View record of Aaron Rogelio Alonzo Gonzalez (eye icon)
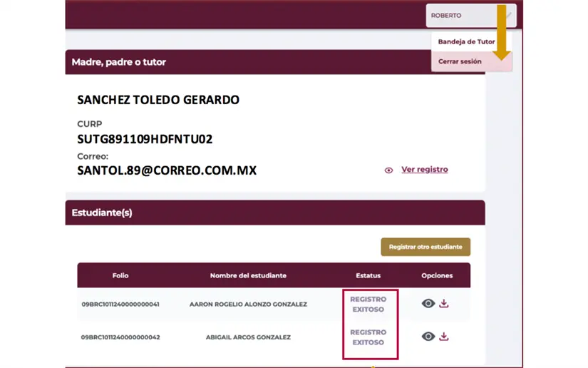Screen dimensions: 588x368 point(428,304)
